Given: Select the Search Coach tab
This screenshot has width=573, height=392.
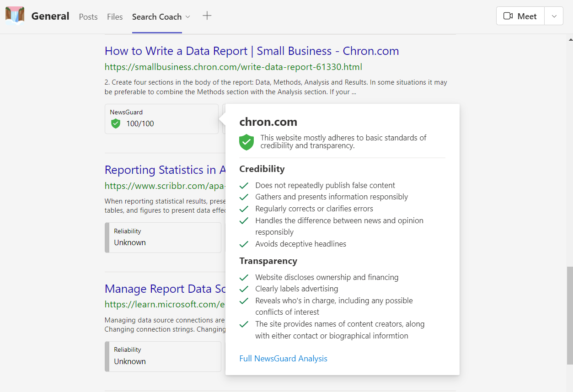Looking at the screenshot, I should (x=156, y=17).
